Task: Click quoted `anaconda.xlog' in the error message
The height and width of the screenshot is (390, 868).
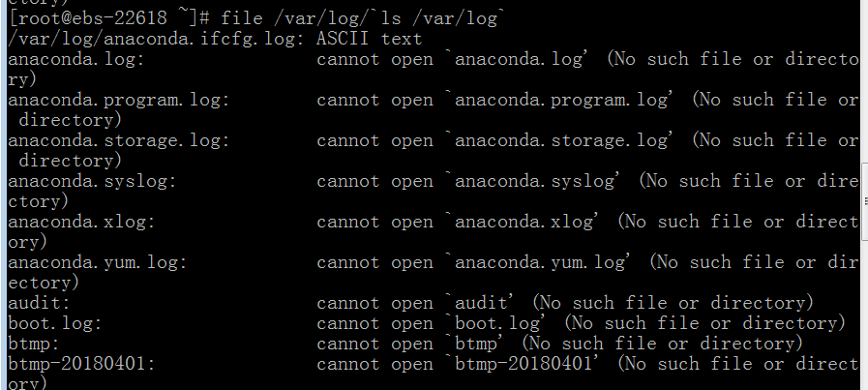Action: [524, 223]
